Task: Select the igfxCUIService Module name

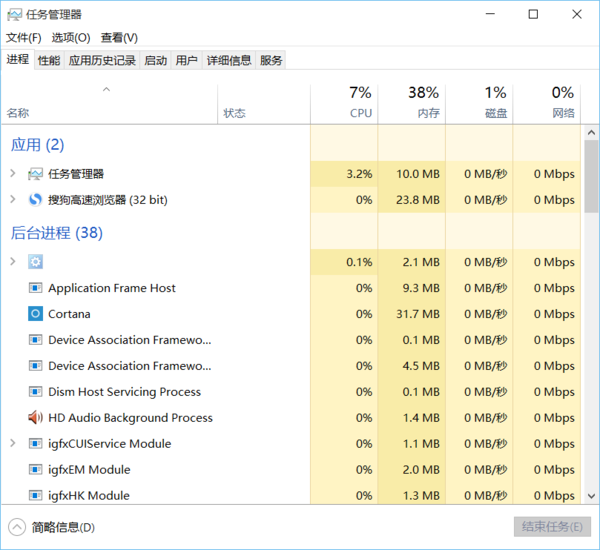Action: [x=109, y=444]
